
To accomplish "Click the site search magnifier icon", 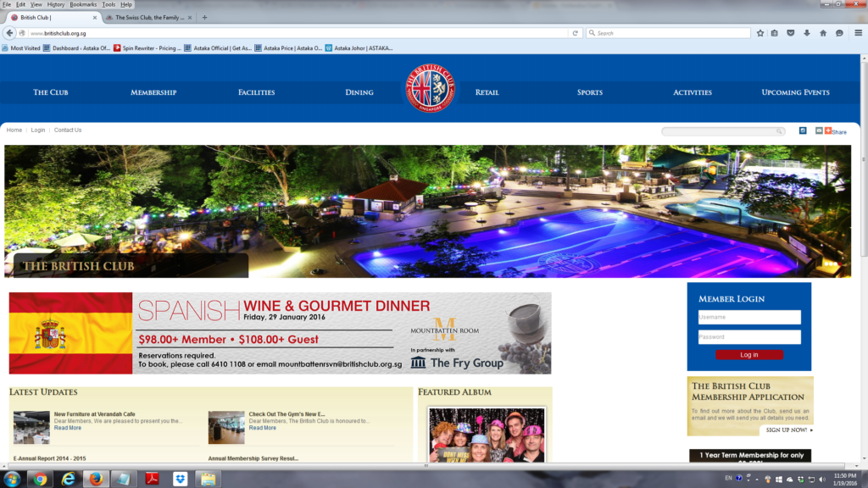I will pyautogui.click(x=779, y=131).
